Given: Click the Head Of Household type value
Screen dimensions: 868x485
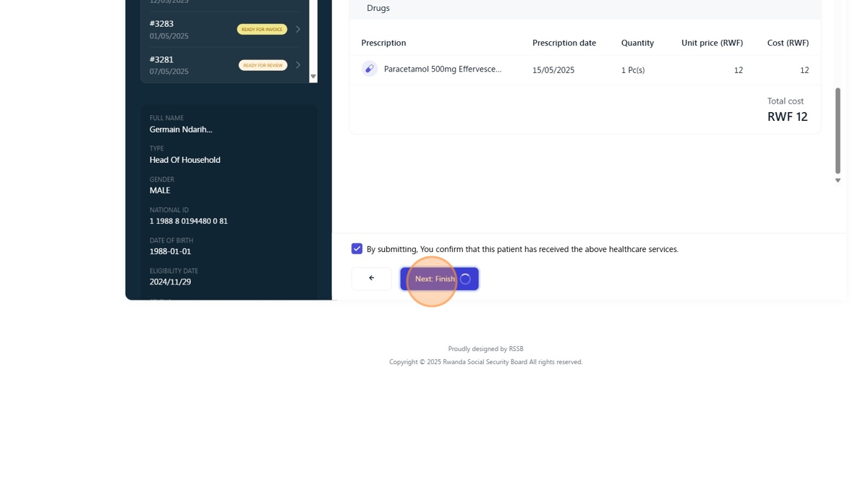Looking at the screenshot, I should click(185, 159).
